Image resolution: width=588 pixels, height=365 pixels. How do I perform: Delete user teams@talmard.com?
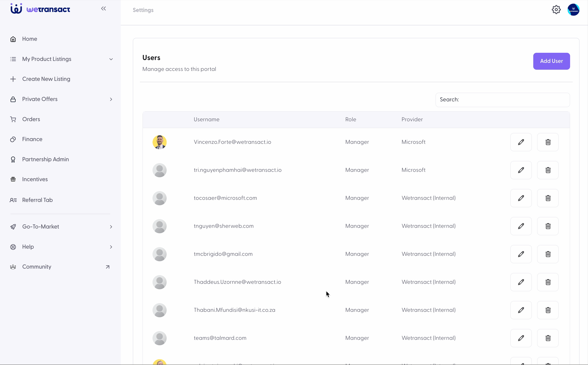click(548, 338)
